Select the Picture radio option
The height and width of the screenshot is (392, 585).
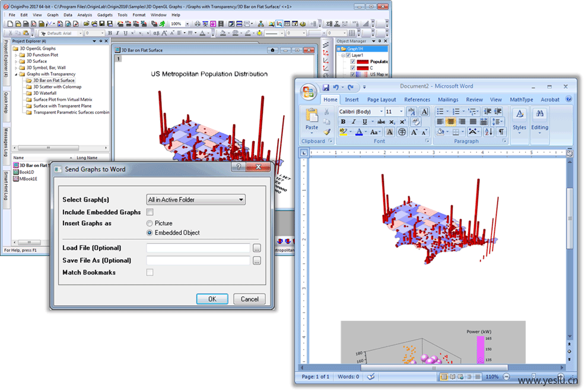pos(150,224)
